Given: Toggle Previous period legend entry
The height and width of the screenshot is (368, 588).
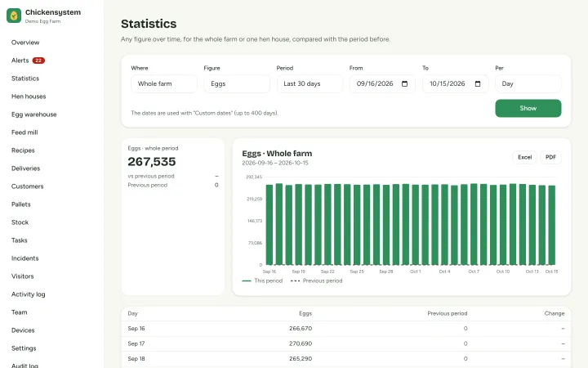Looking at the screenshot, I should (317, 280).
